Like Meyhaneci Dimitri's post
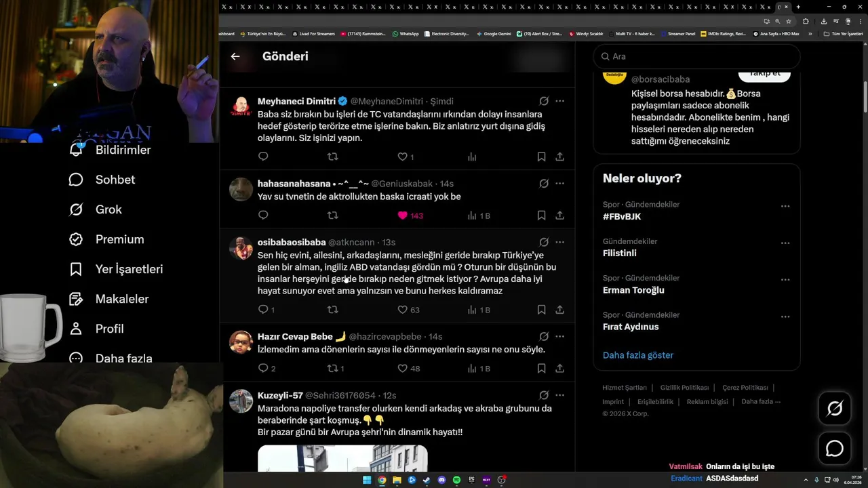This screenshot has height=488, width=868. (402, 157)
